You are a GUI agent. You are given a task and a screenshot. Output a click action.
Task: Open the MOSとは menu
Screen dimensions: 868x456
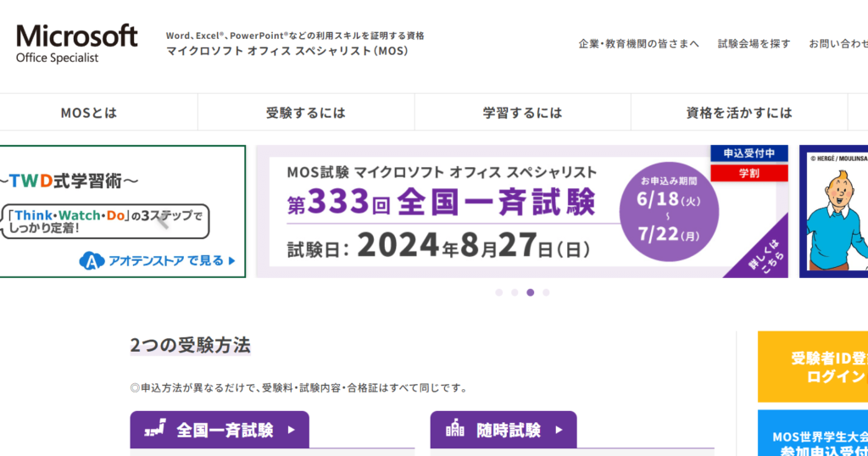point(89,113)
